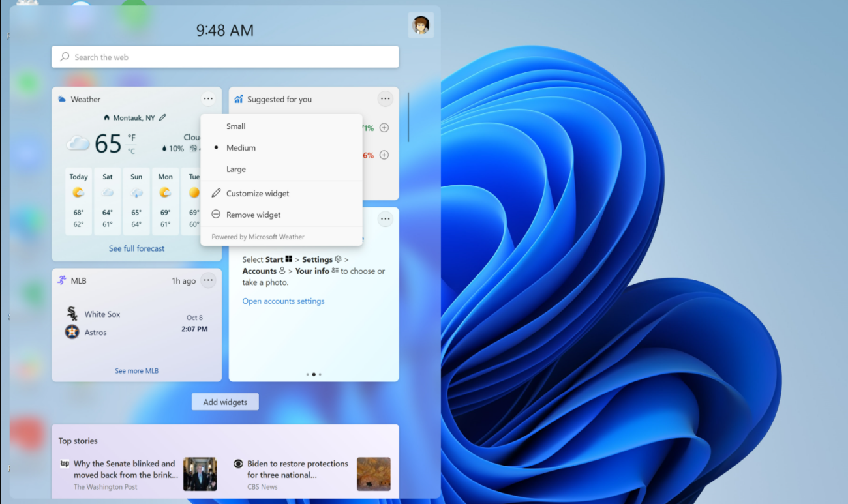Edit location with pencil icon next to Montauk
The width and height of the screenshot is (848, 504).
click(x=162, y=117)
